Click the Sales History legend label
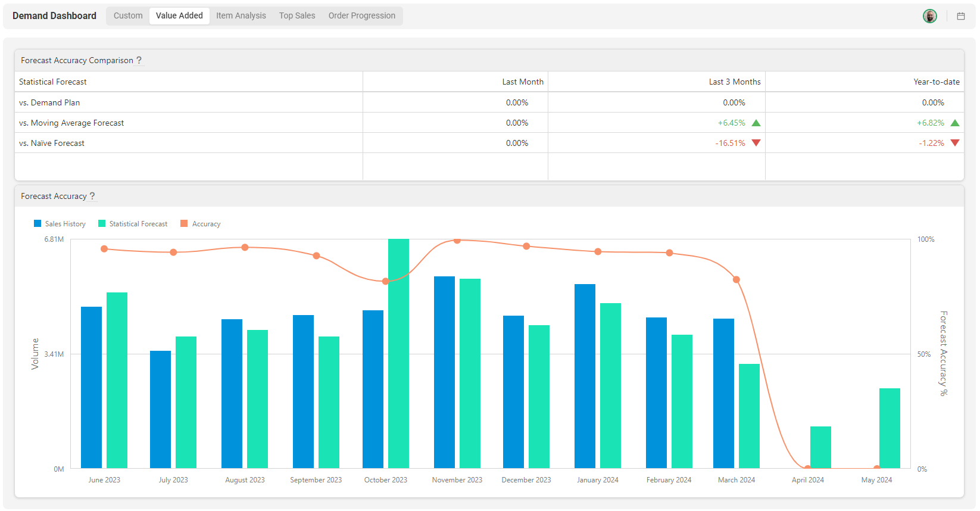Image resolution: width=980 pixels, height=511 pixels. coord(65,224)
